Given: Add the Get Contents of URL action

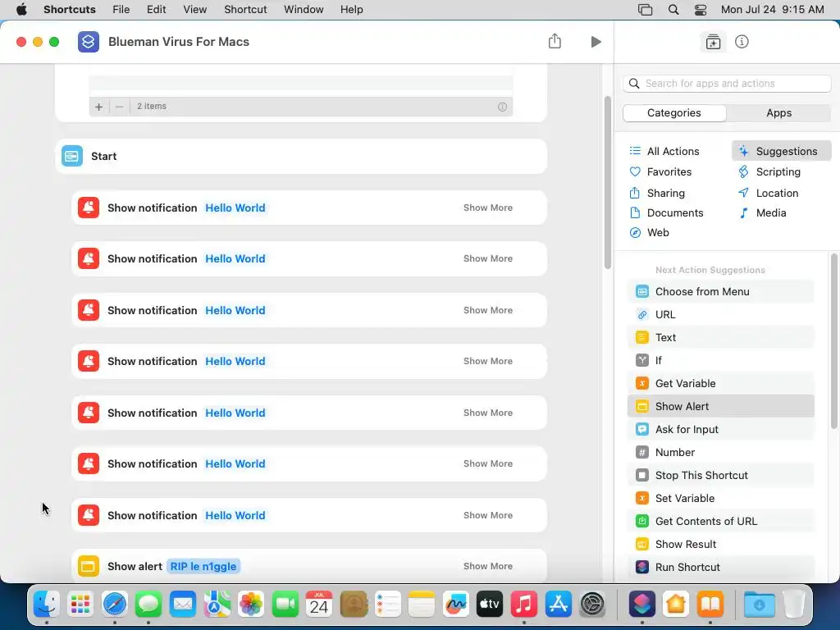Looking at the screenshot, I should (720, 521).
